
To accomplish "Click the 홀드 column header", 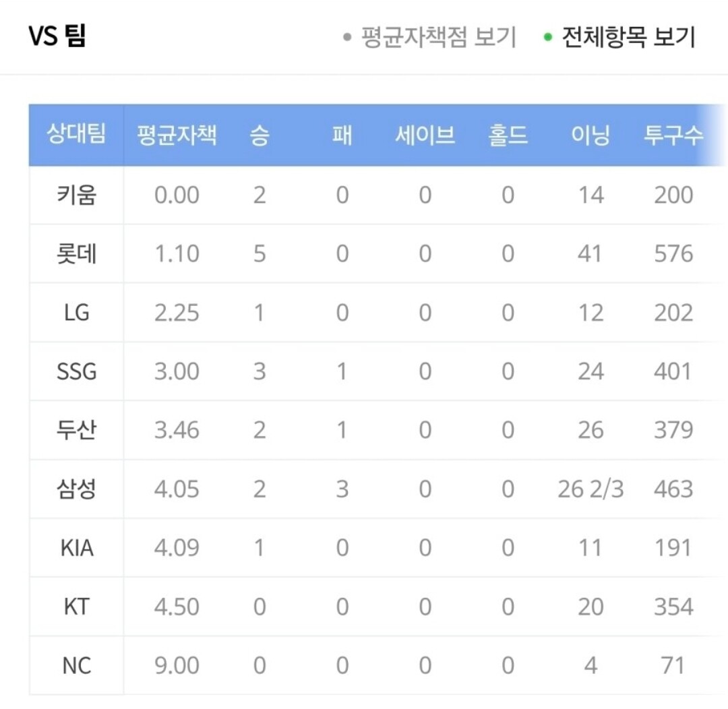I will point(508,135).
